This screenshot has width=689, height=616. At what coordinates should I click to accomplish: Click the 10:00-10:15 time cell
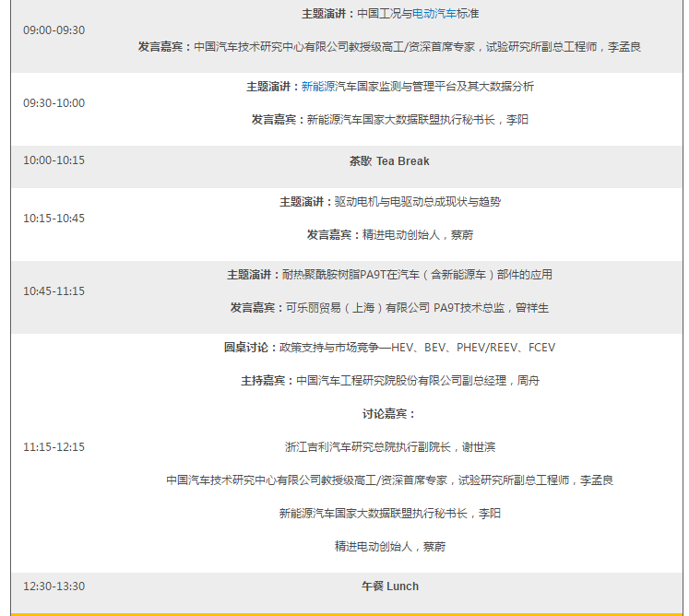[53, 161]
